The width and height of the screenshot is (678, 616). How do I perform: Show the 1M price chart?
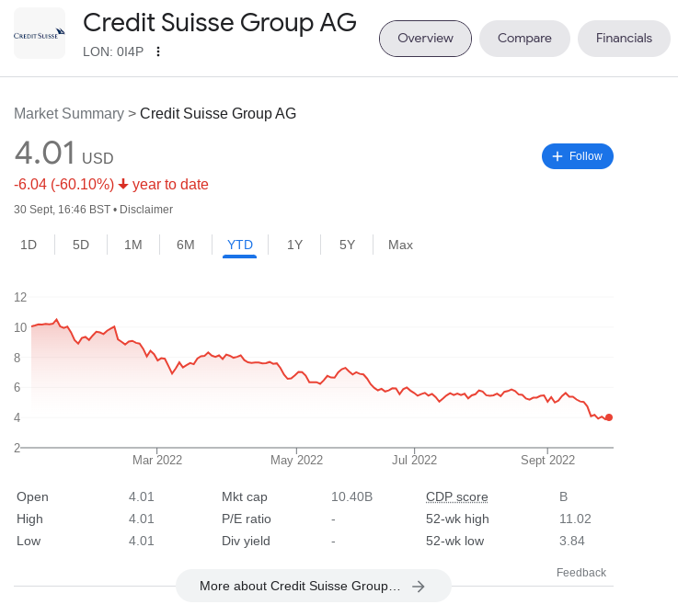(133, 245)
